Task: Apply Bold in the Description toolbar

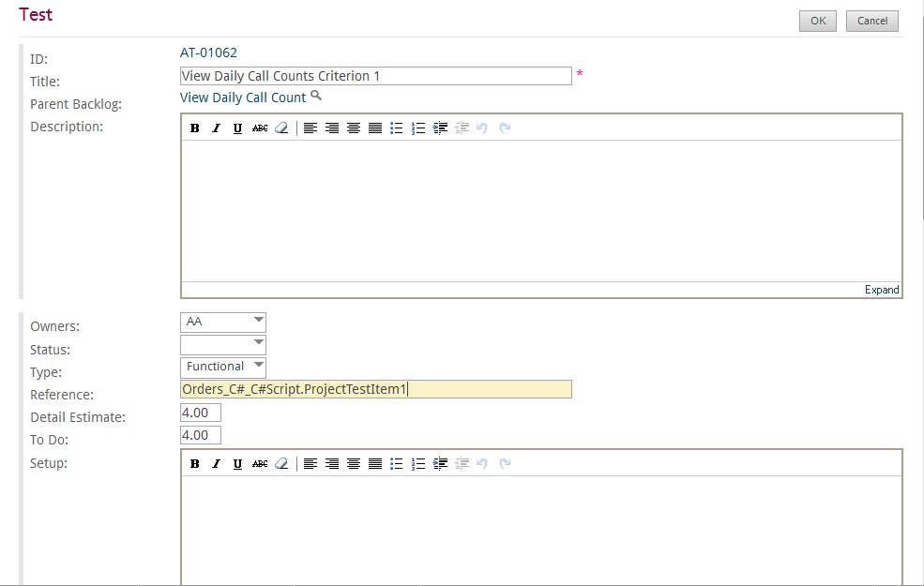Action: 194,128
